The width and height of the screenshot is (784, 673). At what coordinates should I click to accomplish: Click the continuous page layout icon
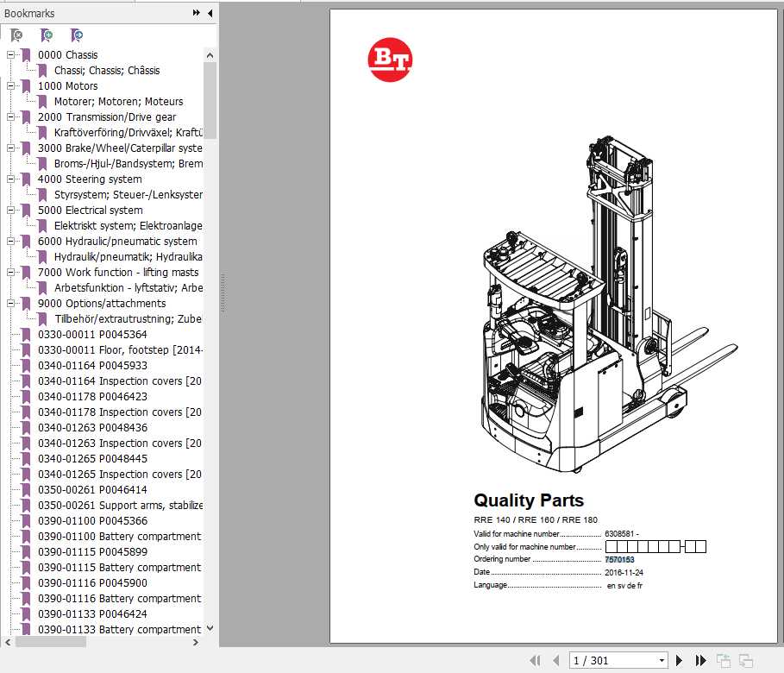point(744,660)
